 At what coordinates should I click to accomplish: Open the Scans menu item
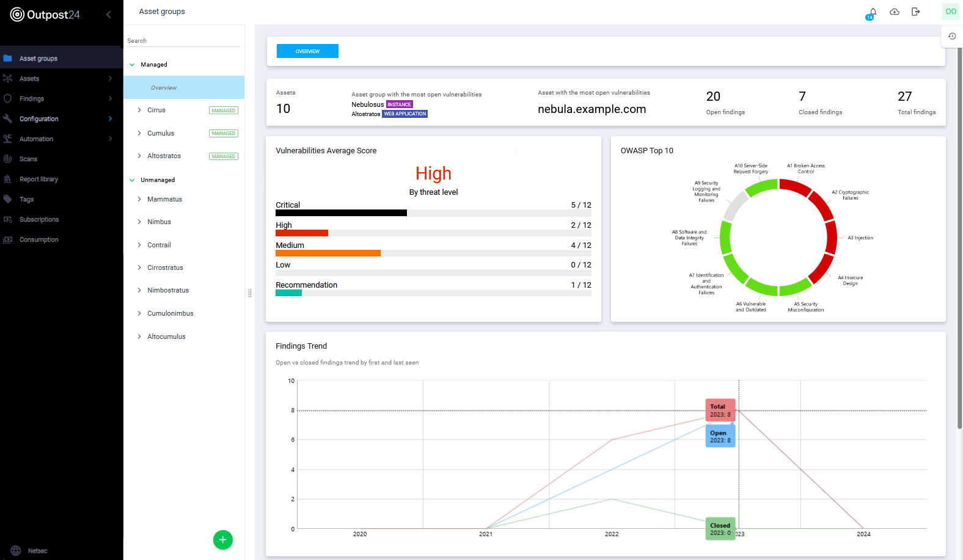pos(61,159)
